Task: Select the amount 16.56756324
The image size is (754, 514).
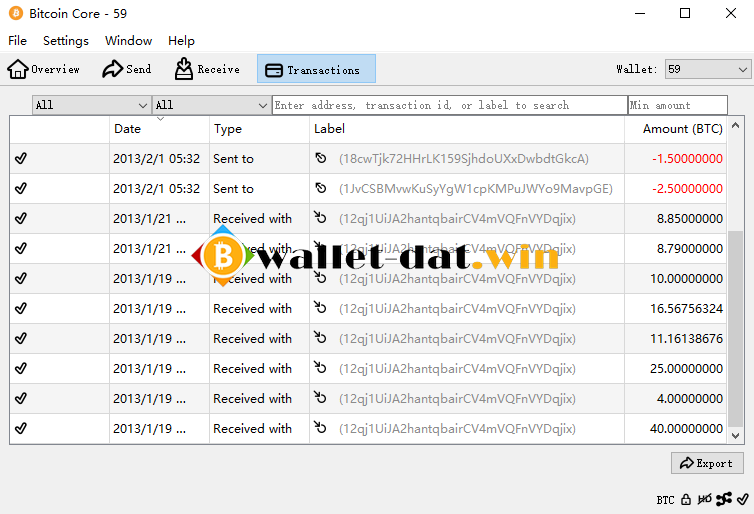Action: 686,309
